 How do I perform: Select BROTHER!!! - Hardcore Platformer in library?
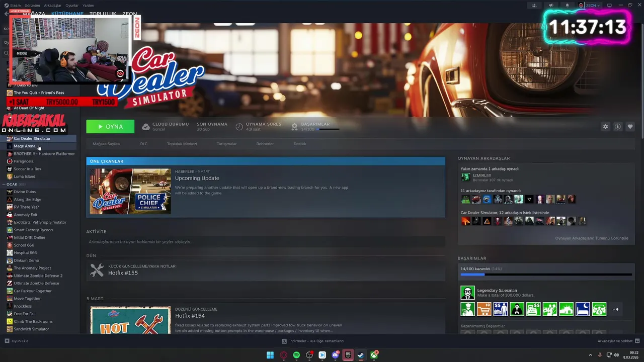point(44,154)
